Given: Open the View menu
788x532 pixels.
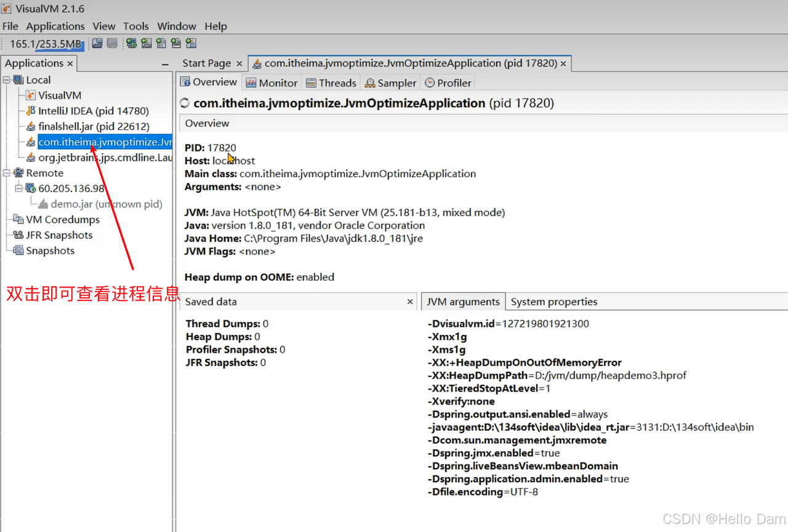Looking at the screenshot, I should tap(104, 26).
